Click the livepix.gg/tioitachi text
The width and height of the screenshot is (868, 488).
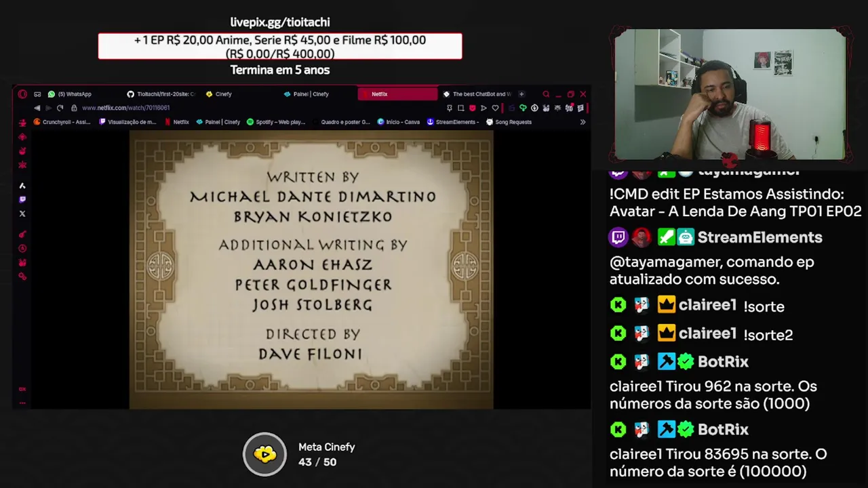tap(280, 22)
